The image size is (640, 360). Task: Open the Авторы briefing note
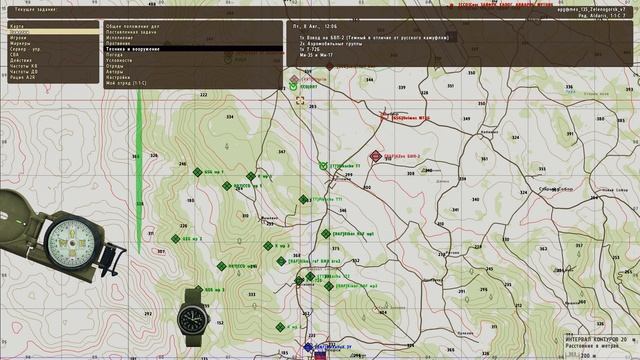114,72
